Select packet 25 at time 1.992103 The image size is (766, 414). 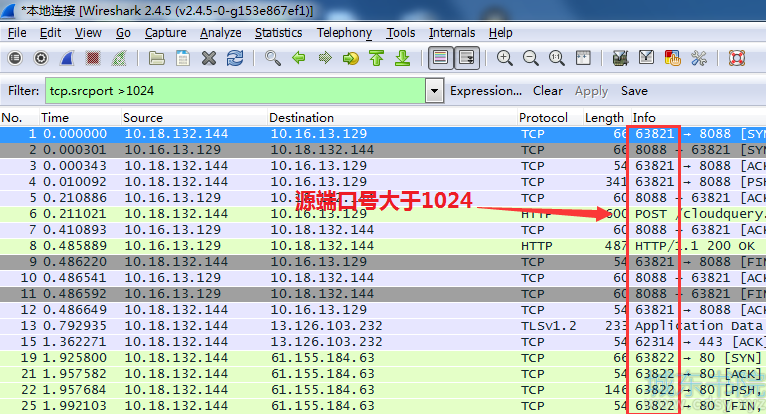pos(383,406)
